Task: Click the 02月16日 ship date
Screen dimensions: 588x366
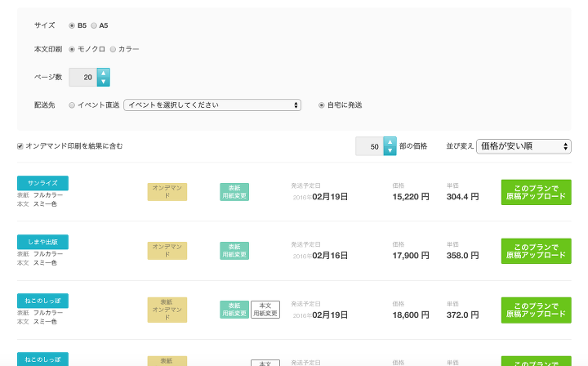Action: point(330,256)
